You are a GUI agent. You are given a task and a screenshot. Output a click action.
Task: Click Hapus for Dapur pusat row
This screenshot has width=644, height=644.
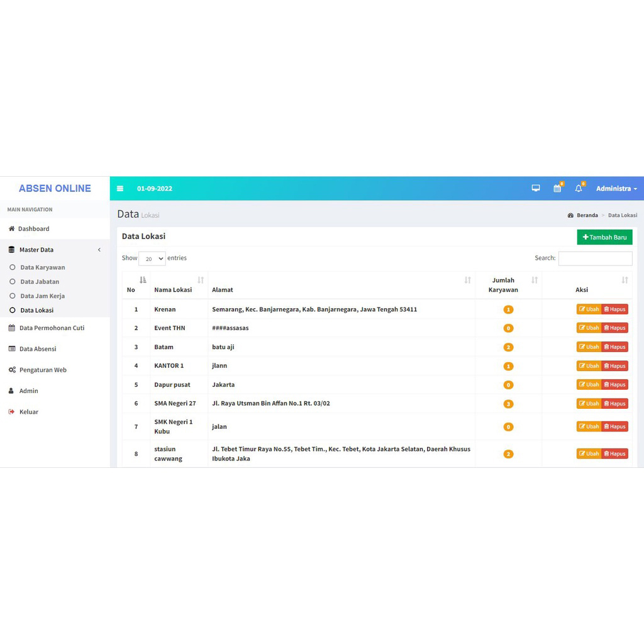pyautogui.click(x=615, y=385)
